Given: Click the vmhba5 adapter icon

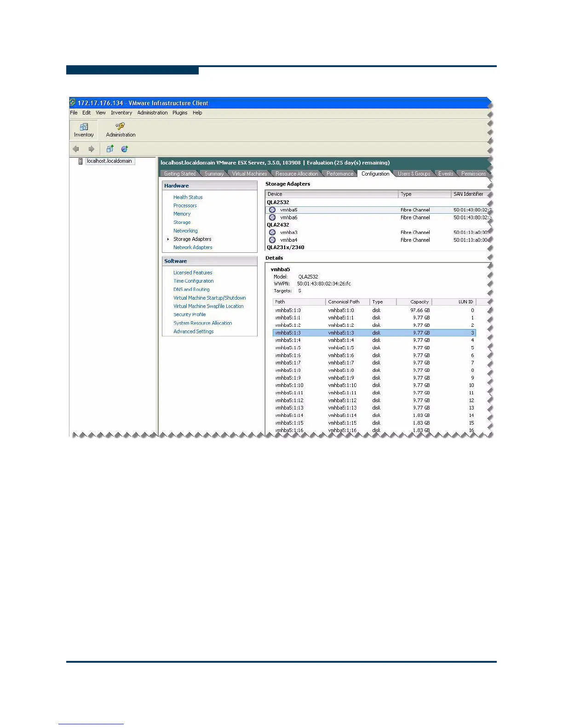Looking at the screenshot, I should point(272,210).
